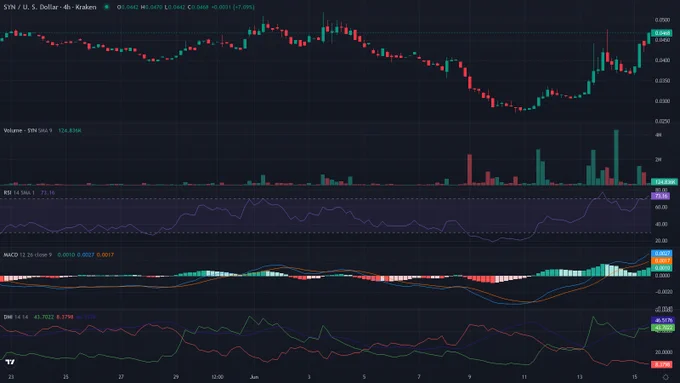Click the blue MACD label 0.0027
Screen dimensions: 680x383
[x=662, y=253]
